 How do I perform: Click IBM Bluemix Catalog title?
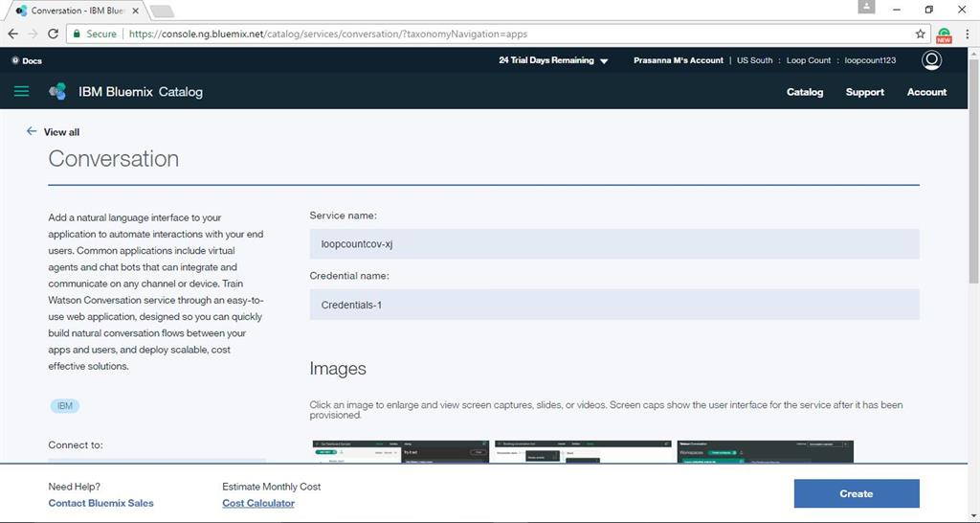tap(141, 92)
